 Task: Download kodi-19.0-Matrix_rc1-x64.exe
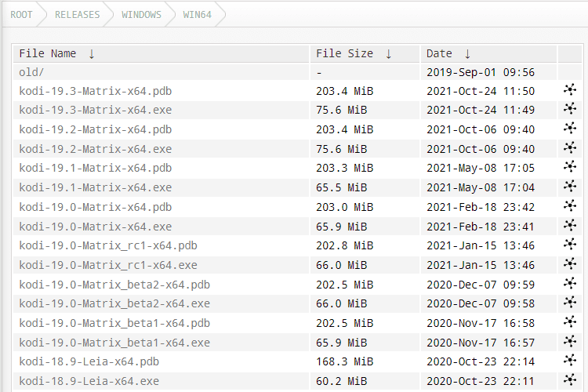point(108,265)
